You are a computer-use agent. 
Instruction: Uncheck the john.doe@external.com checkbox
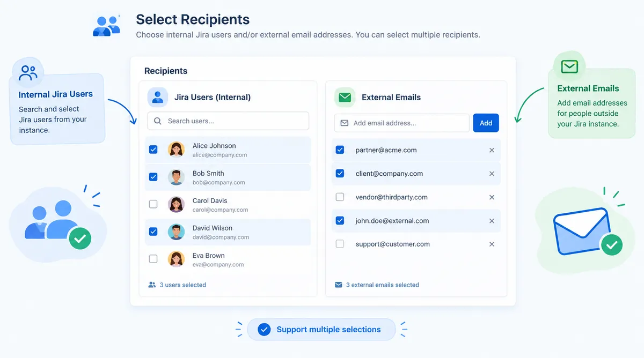point(340,221)
